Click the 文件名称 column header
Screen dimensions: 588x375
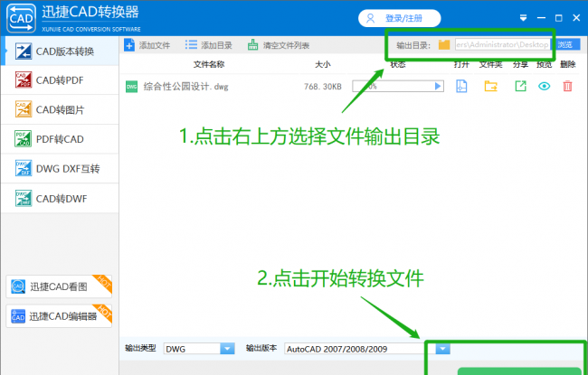[209, 64]
